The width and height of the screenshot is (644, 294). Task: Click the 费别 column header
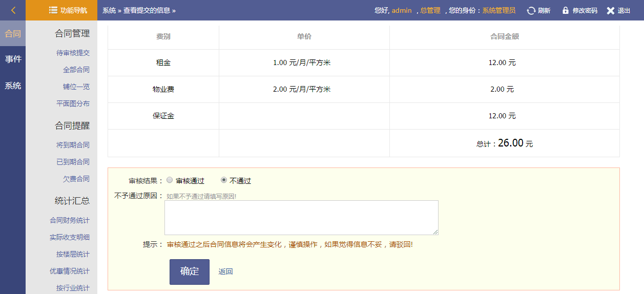163,36
